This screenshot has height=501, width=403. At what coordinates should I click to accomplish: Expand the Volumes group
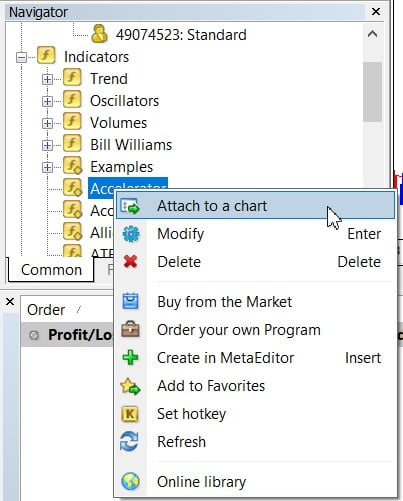47,123
